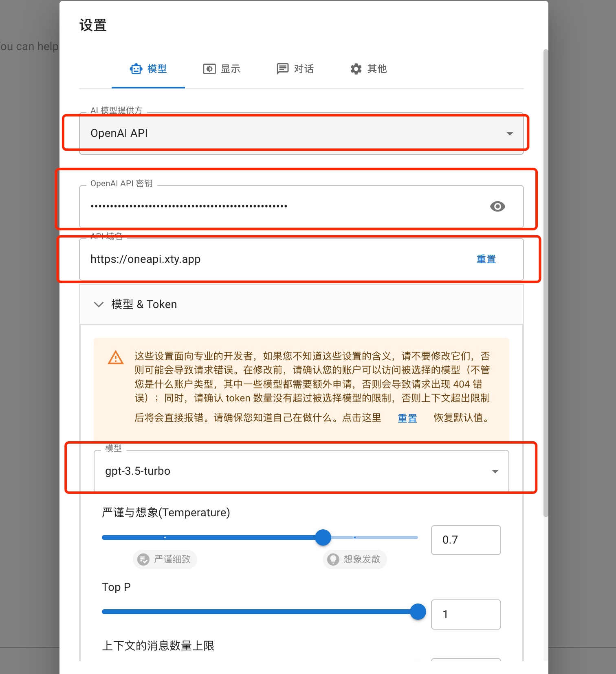The height and width of the screenshot is (674, 616).
Task: Collapse the 模型 & Token section
Action: (x=301, y=304)
